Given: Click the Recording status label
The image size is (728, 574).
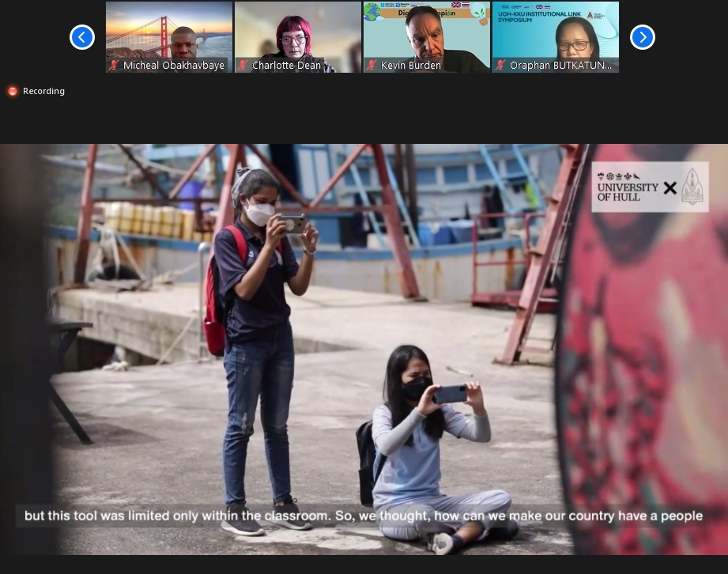Looking at the screenshot, I should (x=43, y=91).
